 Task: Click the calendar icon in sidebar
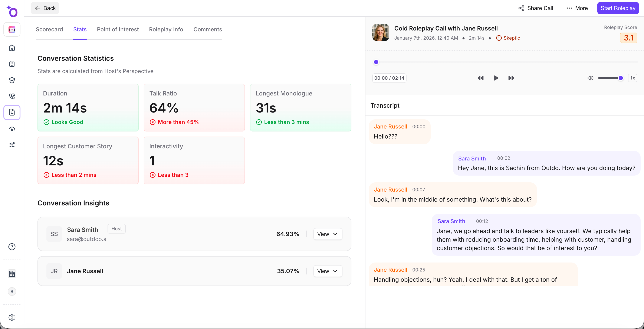pos(12,64)
